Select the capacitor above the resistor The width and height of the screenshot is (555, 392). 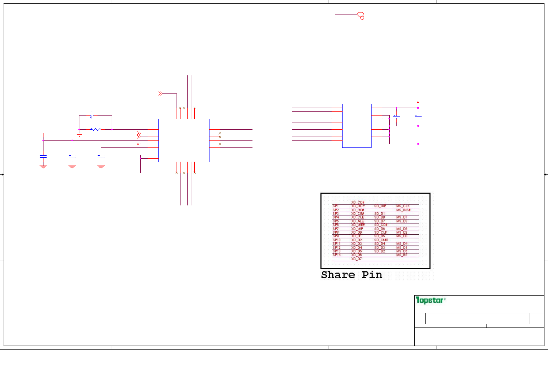click(92, 115)
